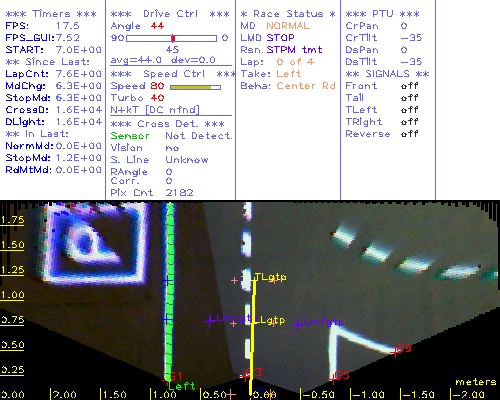500x400 pixels.
Task: Click the Angle slider red indicator
Action: coord(173,38)
